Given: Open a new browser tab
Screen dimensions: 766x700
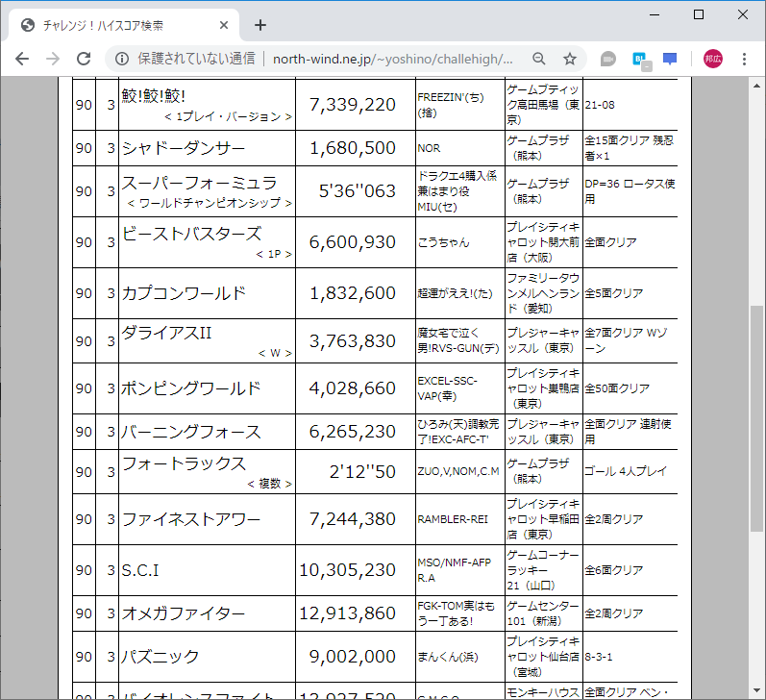Looking at the screenshot, I should 260,25.
